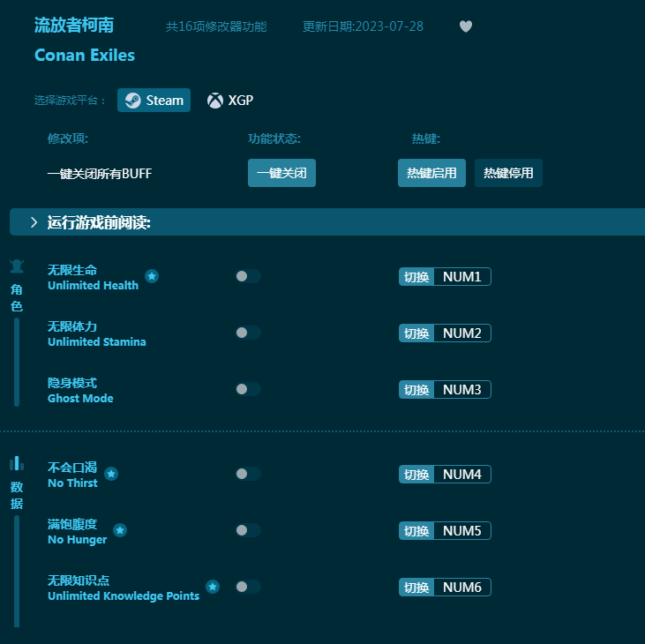Click the Conan Exiles title

[x=85, y=55]
